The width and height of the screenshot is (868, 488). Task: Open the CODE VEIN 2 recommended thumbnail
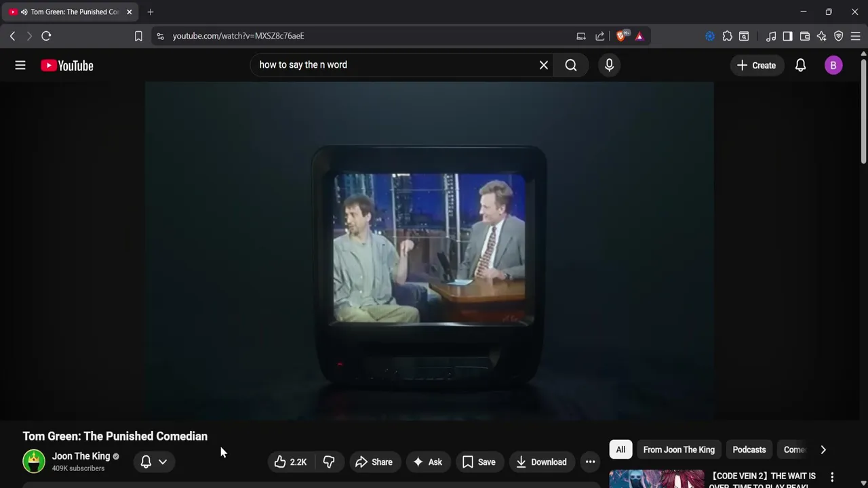(656, 479)
